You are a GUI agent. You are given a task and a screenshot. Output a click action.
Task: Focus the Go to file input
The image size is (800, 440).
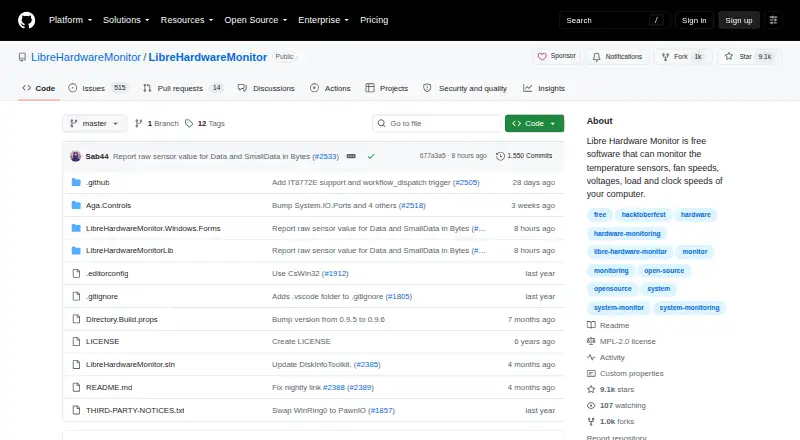pyautogui.click(x=437, y=124)
